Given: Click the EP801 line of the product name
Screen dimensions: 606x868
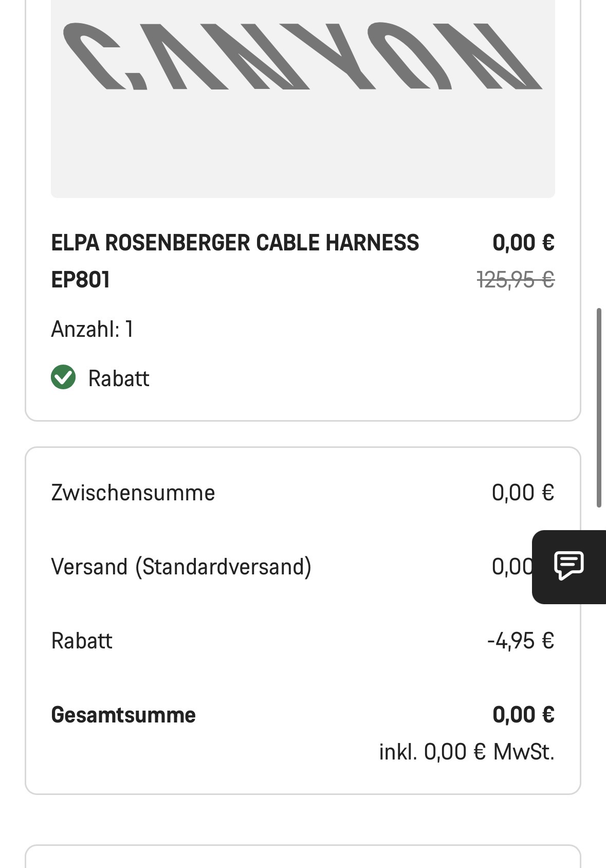Looking at the screenshot, I should point(81,280).
